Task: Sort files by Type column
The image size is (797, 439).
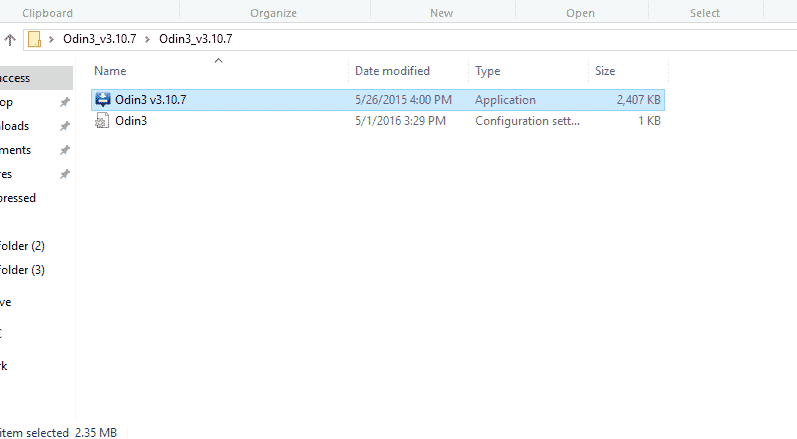Action: click(x=487, y=71)
